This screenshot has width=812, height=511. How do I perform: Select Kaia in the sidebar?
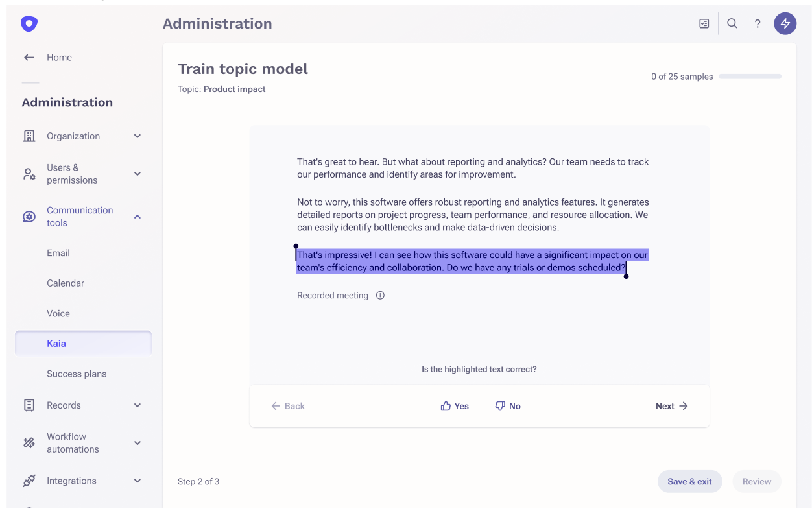(58, 343)
